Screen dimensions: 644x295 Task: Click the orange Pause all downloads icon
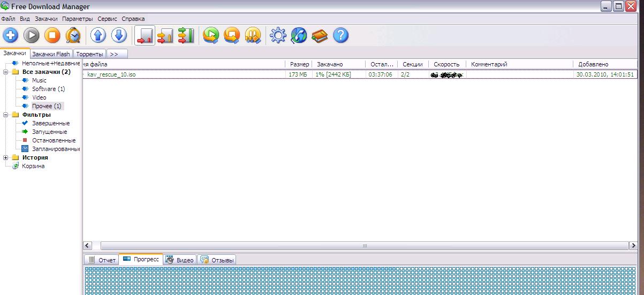pos(252,36)
